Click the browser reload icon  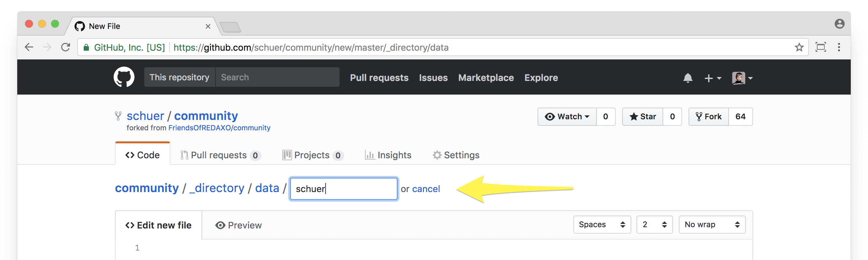65,47
